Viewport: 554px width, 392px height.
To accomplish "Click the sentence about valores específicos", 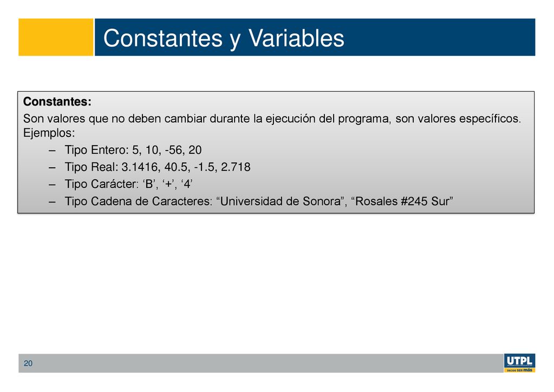I will pos(272,119).
